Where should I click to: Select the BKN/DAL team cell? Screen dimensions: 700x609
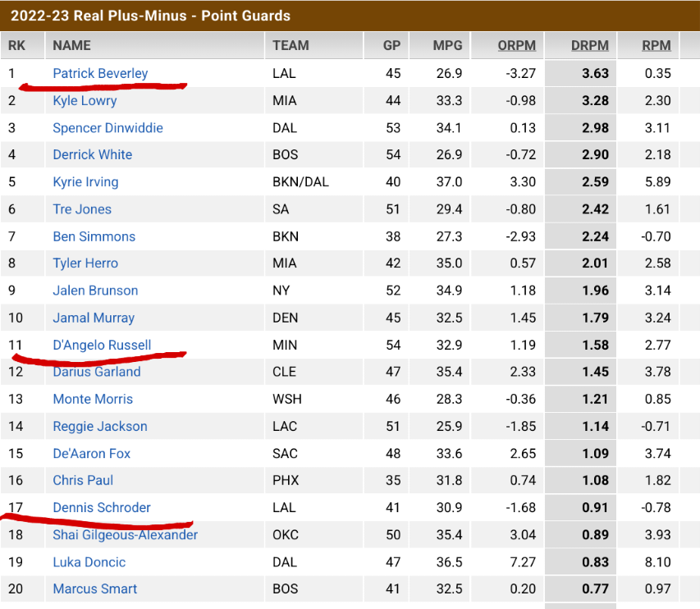[300, 181]
